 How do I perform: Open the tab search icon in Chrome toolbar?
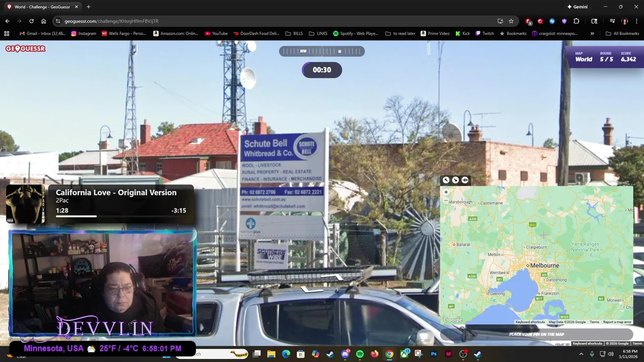coord(594,21)
